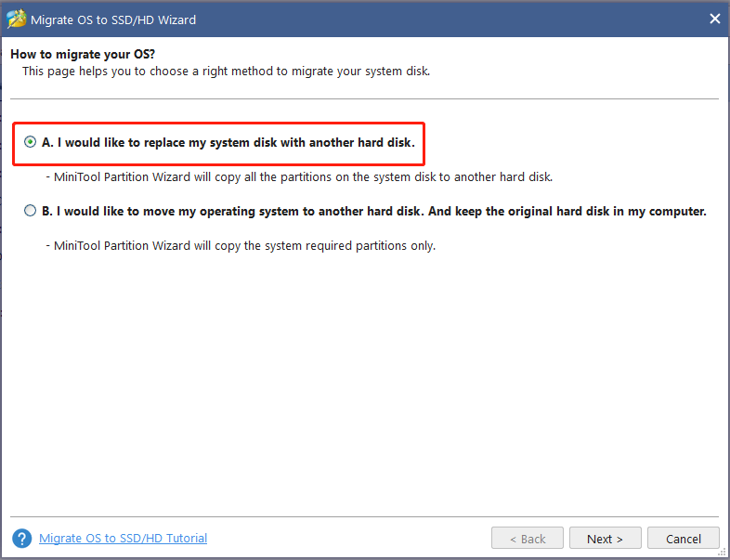This screenshot has height=560, width=730.
Task: Close the Migrate OS wizard window
Action: coord(714,19)
